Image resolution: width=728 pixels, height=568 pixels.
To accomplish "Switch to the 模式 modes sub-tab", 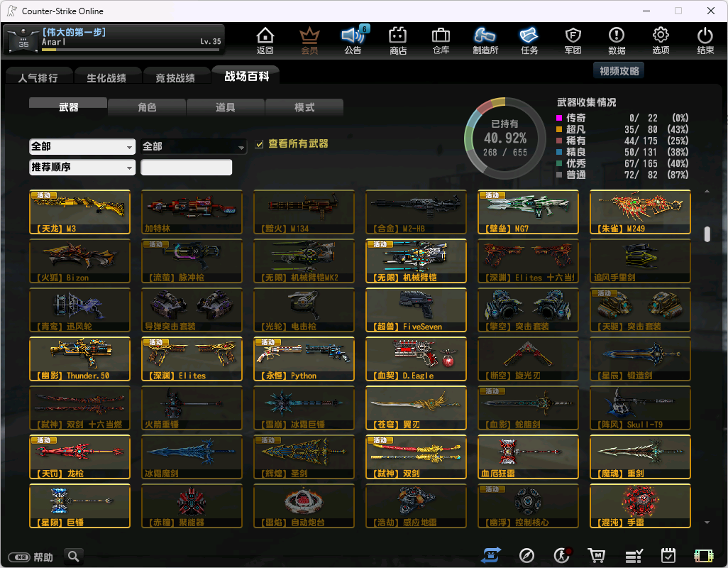I will 304,106.
